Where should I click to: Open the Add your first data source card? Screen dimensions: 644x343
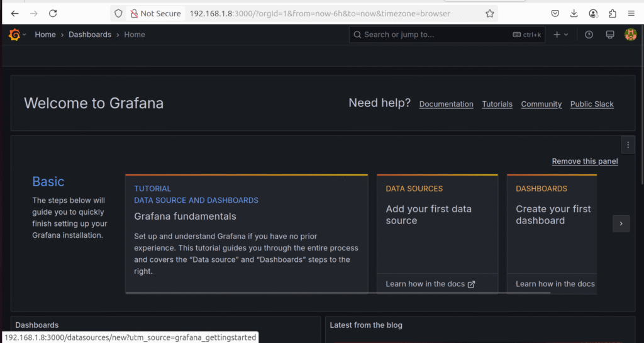pos(438,233)
